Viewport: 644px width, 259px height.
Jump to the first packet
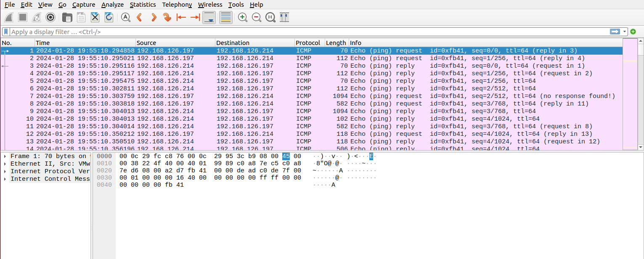181,17
